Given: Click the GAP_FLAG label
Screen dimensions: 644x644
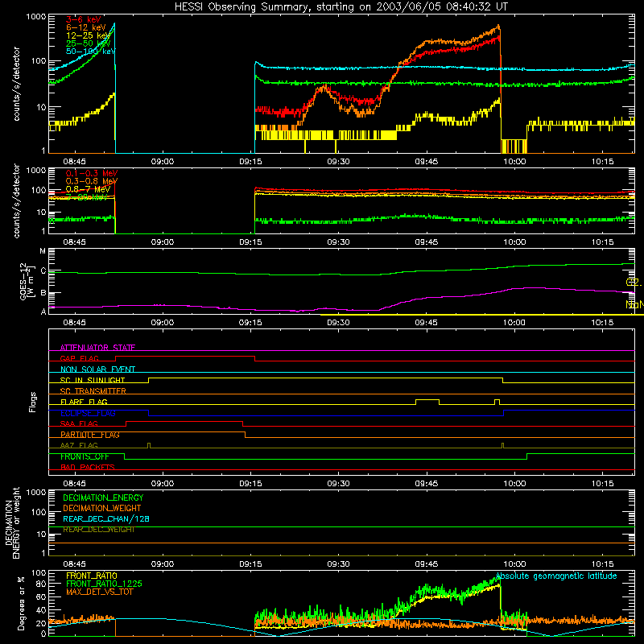Looking at the screenshot, I should pyautogui.click(x=80, y=358).
